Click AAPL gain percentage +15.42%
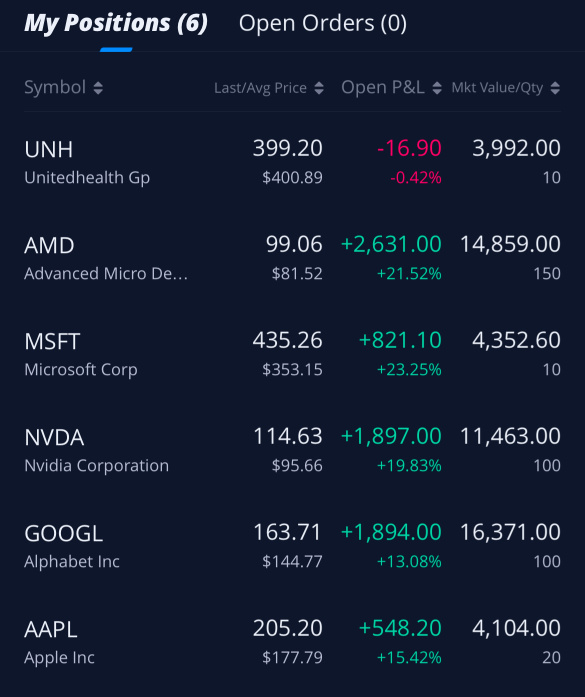The height and width of the screenshot is (697, 585). 409,658
